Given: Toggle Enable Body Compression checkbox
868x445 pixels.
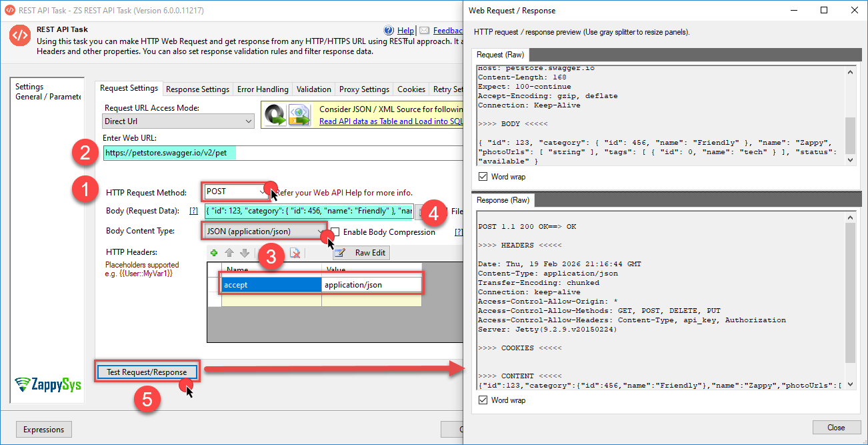Looking at the screenshot, I should 335,232.
